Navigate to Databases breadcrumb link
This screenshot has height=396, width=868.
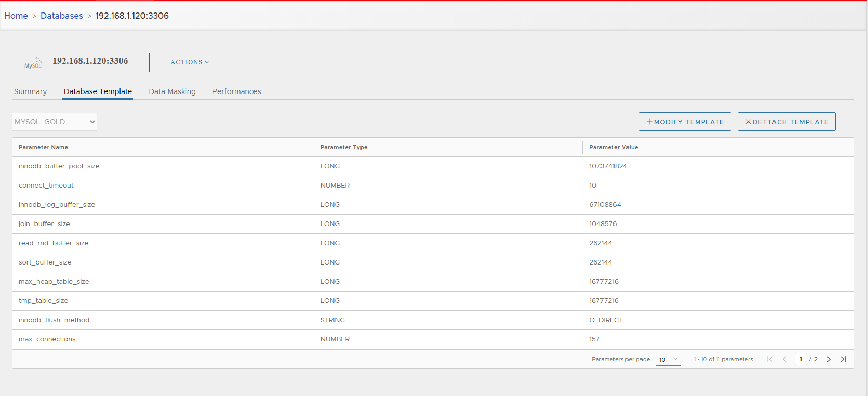(62, 16)
